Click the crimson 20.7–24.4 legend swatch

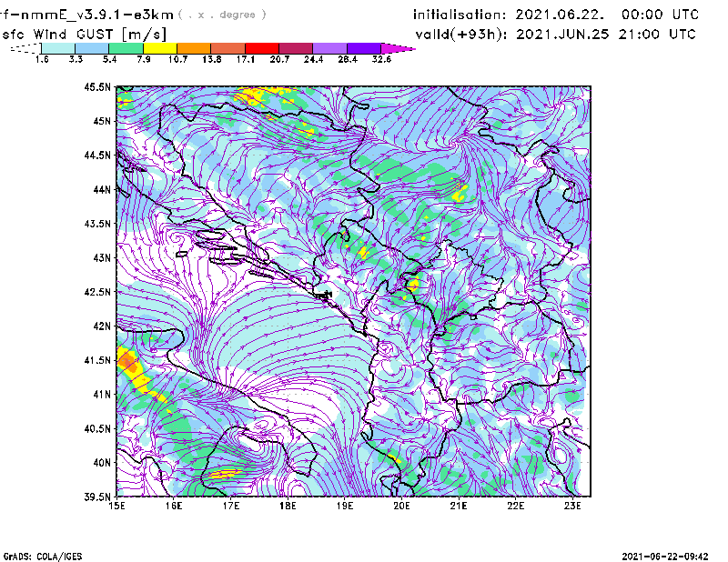tap(296, 48)
